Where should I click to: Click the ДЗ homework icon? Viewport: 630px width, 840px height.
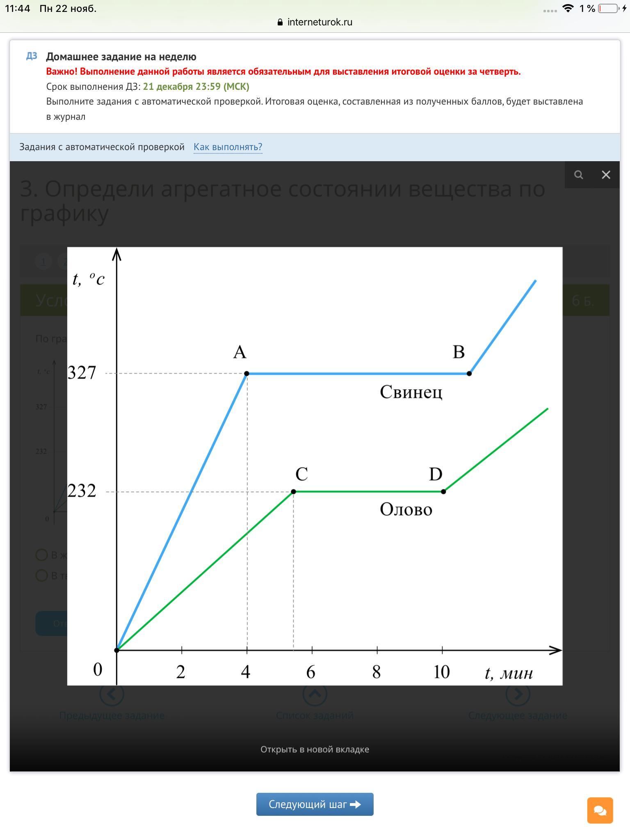click(32, 56)
